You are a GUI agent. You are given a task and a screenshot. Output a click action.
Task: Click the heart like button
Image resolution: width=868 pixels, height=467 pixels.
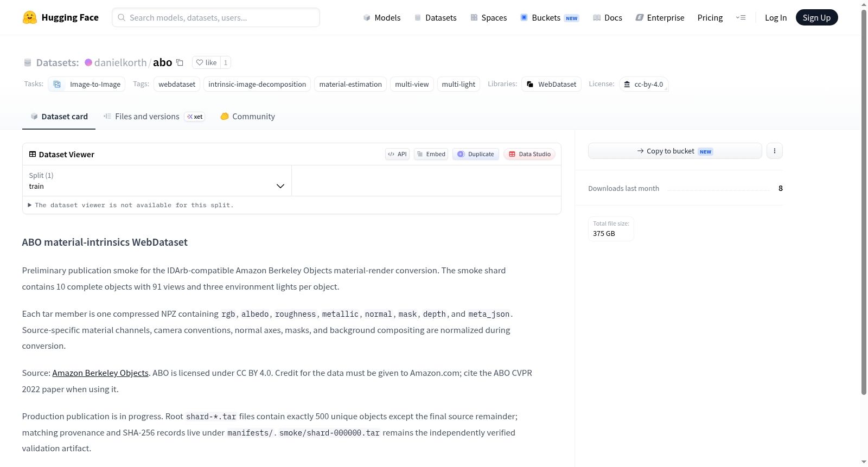[206, 62]
